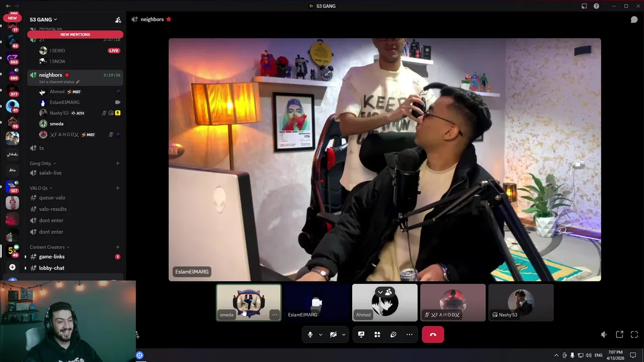
Task: Open Discord help question mark icon
Action: click(596, 6)
